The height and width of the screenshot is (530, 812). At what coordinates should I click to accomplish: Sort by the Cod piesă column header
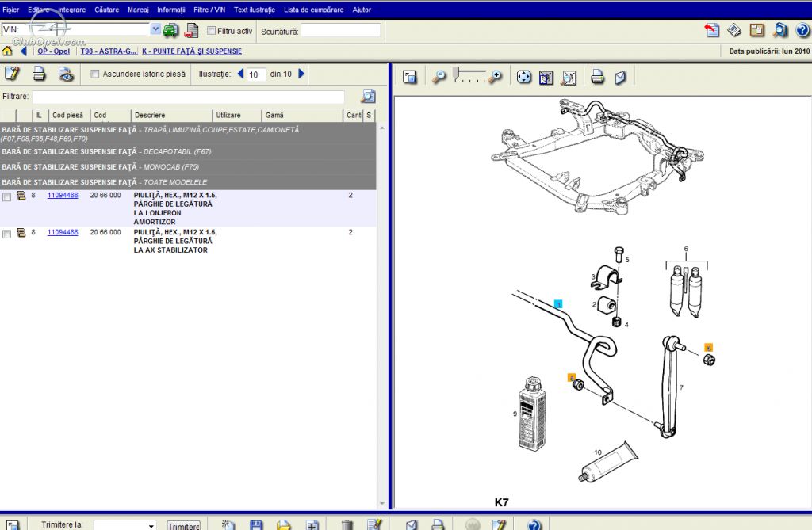click(69, 116)
